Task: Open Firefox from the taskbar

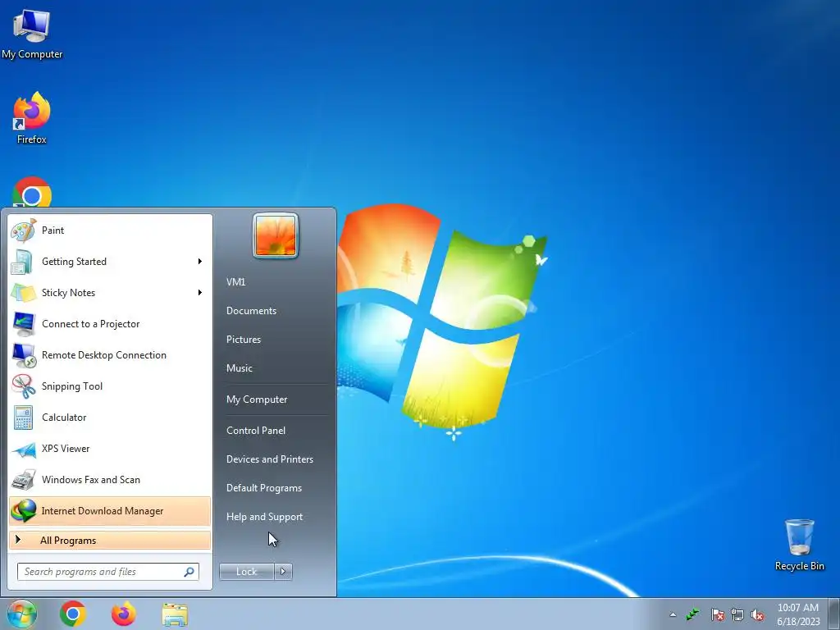Action: (x=124, y=614)
